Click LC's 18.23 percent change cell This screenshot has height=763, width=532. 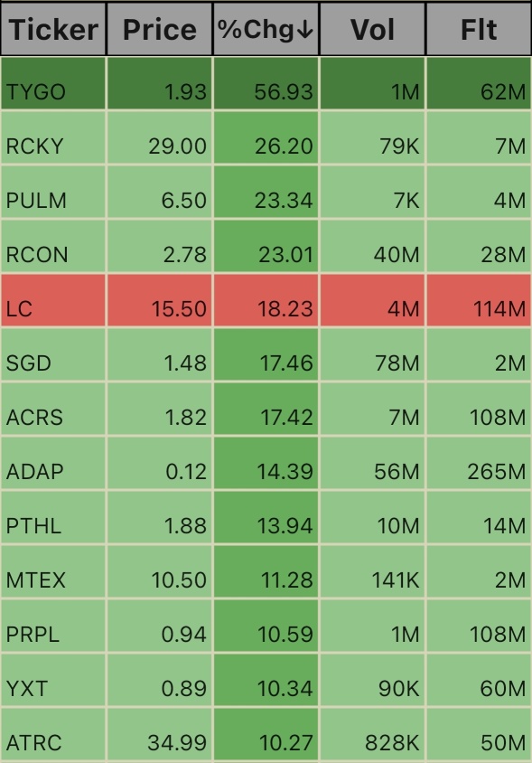tap(266, 300)
